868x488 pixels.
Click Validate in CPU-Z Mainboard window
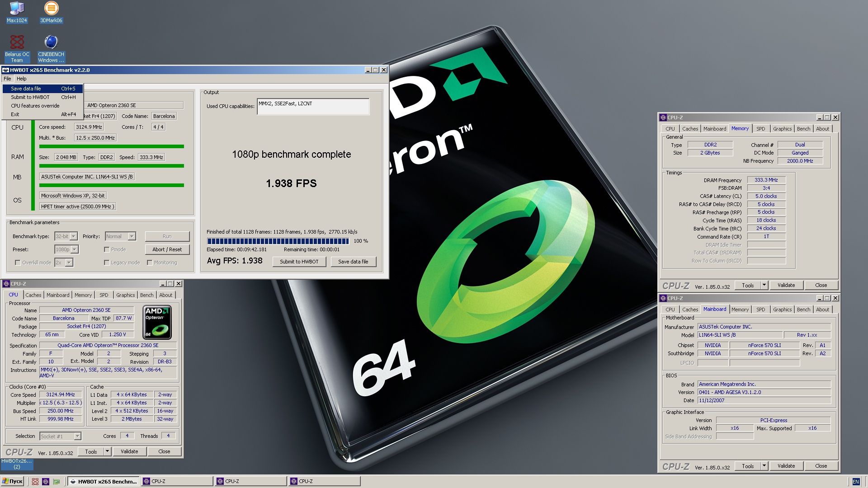point(786,466)
